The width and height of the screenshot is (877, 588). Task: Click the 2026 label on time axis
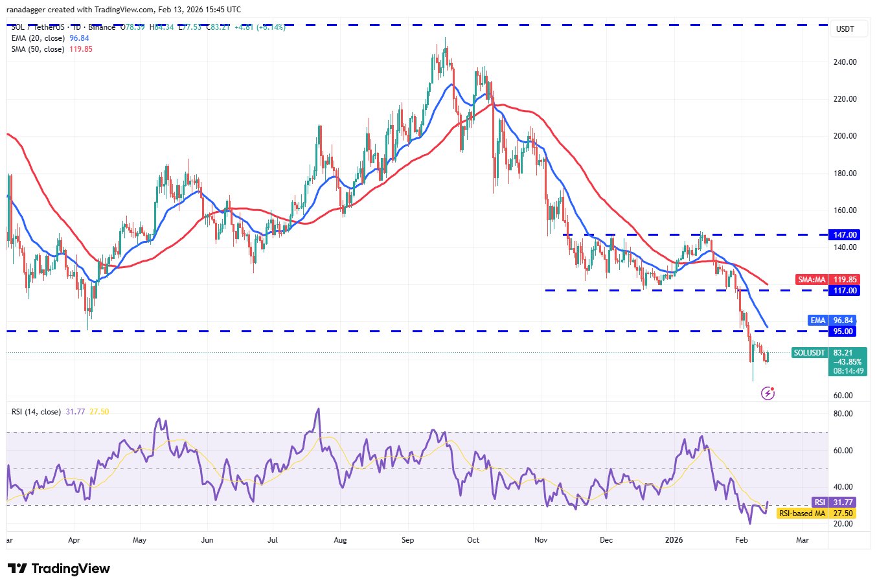[674, 540]
